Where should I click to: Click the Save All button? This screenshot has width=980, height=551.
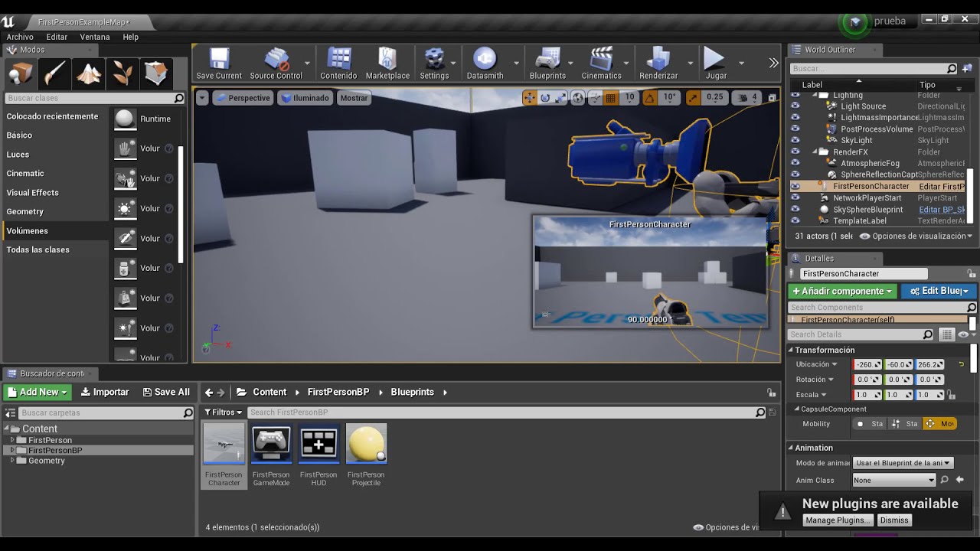[x=166, y=392]
